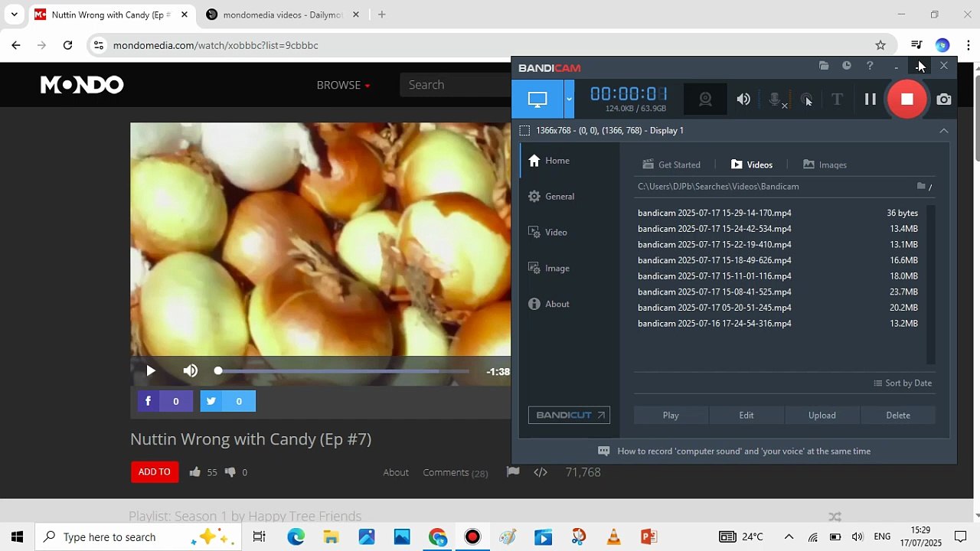Toggle Bandicam webcam overlay

point(705,99)
